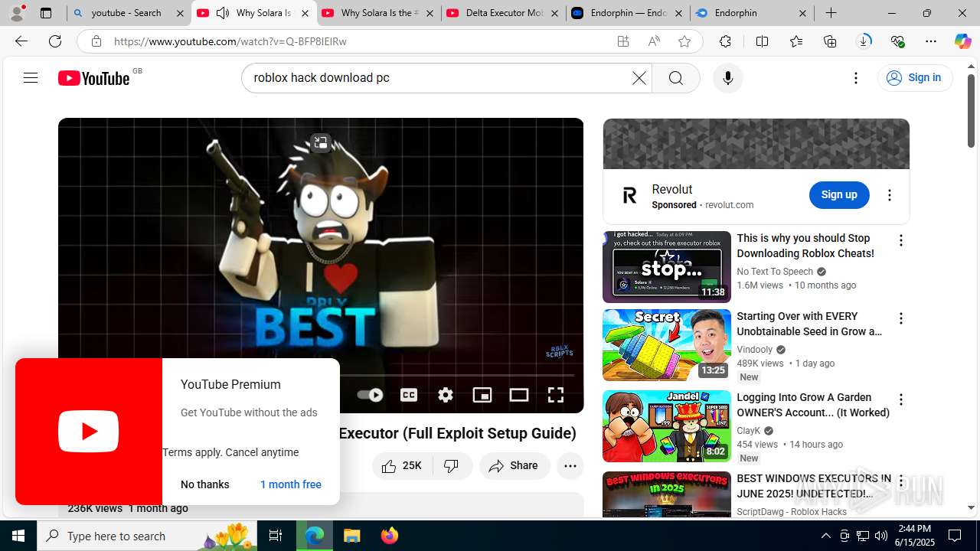Enter fullscreen video mode
Viewport: 980px width, 551px height.
point(556,395)
